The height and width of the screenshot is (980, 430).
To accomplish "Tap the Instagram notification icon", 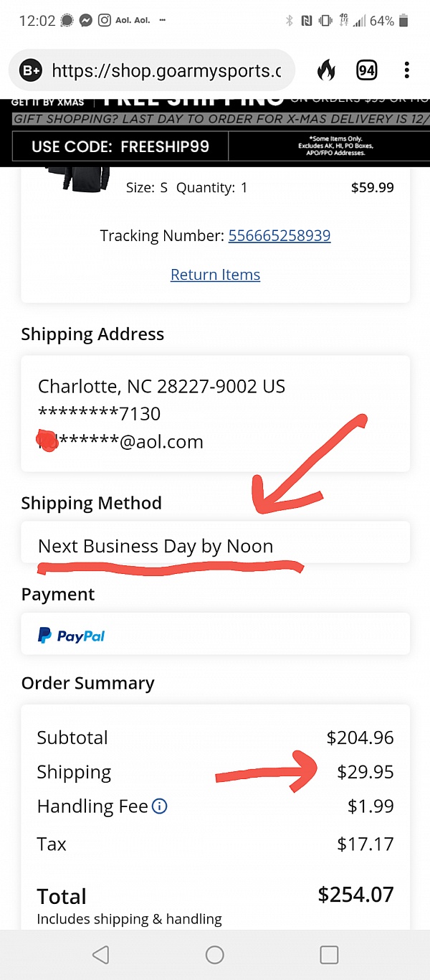I will tap(104, 21).
